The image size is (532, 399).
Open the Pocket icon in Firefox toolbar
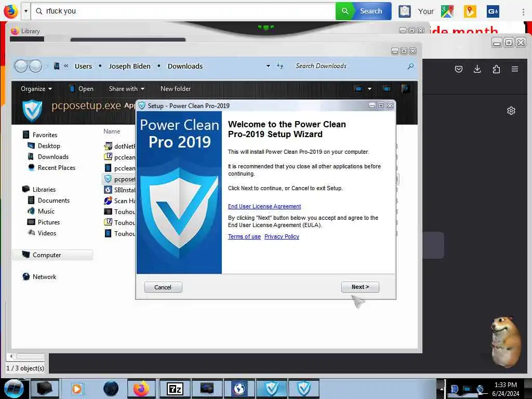[x=459, y=69]
